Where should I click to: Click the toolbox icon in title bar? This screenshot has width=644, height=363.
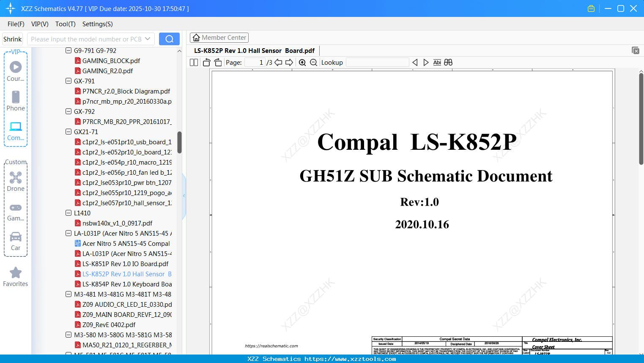[591, 8]
